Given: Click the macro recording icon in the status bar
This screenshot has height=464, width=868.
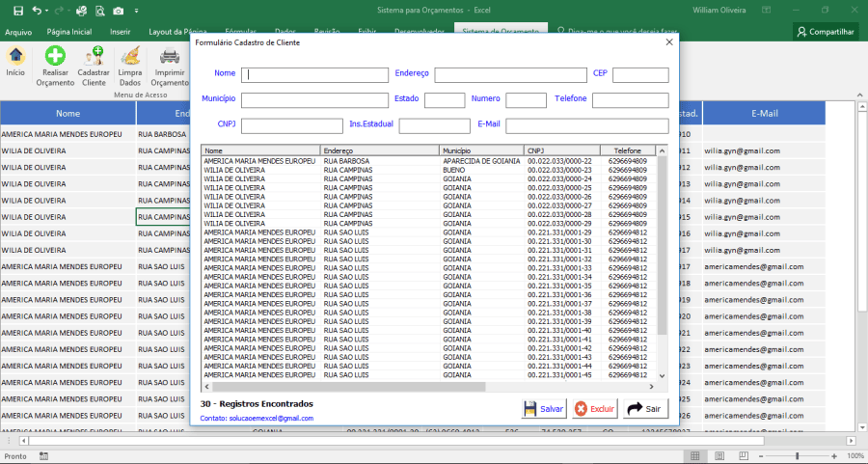Looking at the screenshot, I should pos(43,456).
